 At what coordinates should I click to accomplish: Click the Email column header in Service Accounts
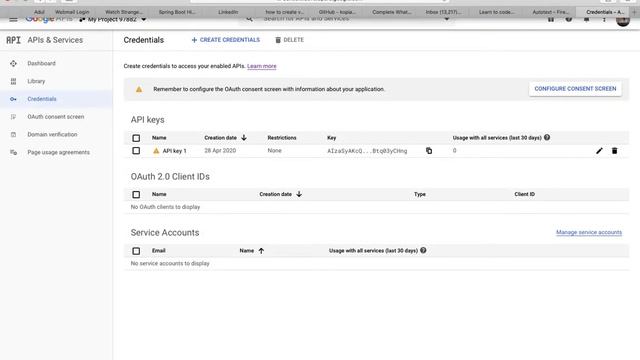158,251
